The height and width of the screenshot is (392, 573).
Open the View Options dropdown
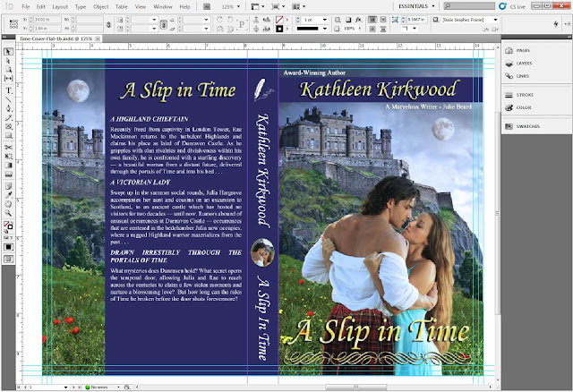(258, 6)
